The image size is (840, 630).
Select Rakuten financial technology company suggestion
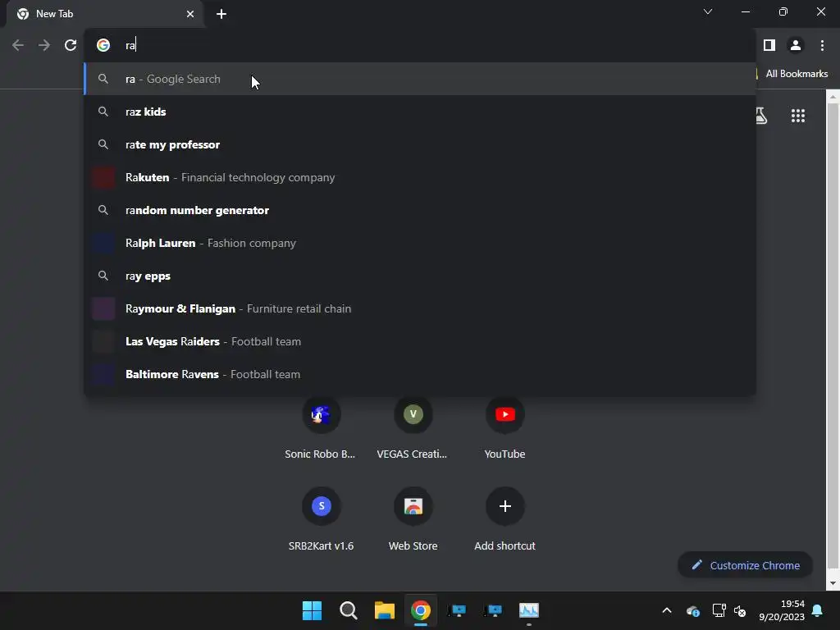(420, 177)
